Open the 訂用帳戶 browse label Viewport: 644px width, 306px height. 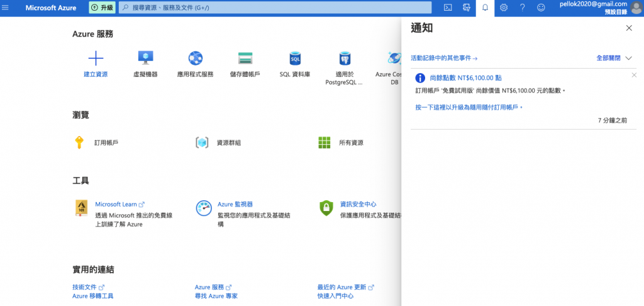pos(106,143)
